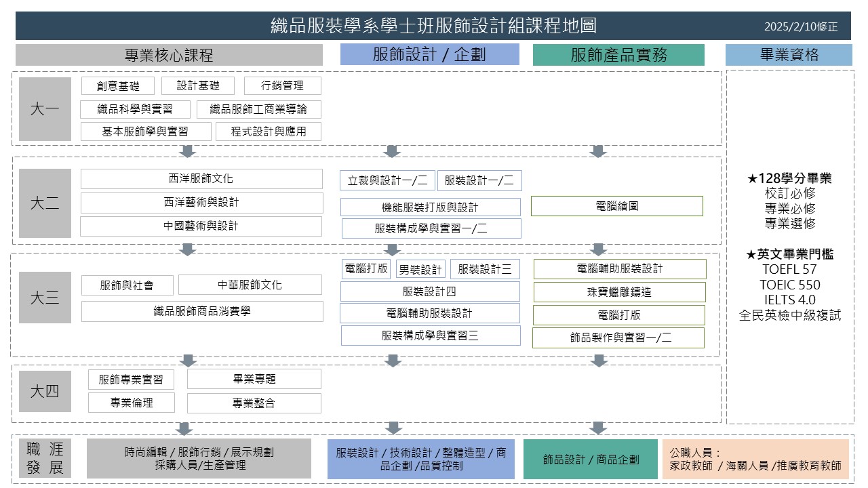
Task: Click the 大四 year label block
Action: [x=45, y=391]
